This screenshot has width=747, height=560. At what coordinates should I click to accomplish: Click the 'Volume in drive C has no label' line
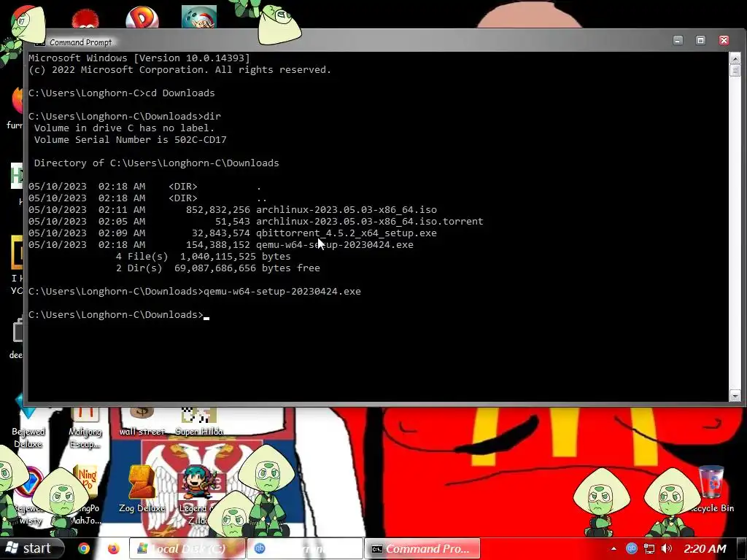tap(124, 128)
